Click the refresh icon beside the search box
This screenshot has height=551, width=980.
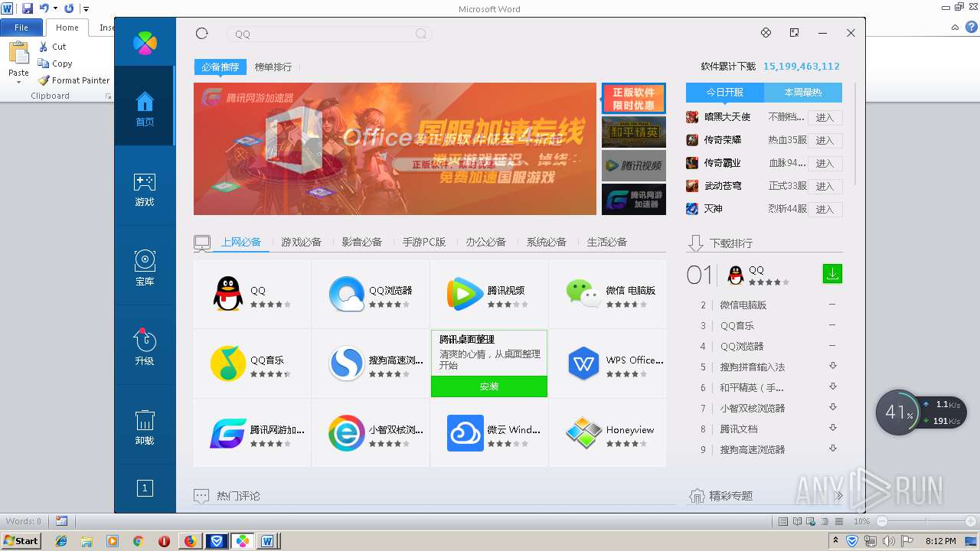202,33
